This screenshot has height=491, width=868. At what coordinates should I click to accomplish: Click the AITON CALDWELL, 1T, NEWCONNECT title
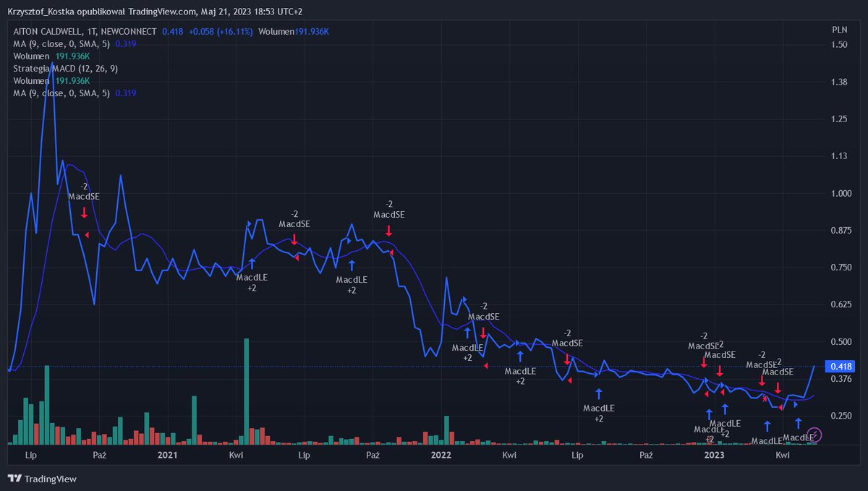pos(85,32)
